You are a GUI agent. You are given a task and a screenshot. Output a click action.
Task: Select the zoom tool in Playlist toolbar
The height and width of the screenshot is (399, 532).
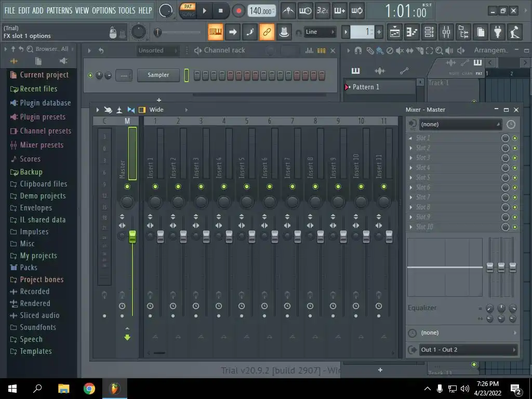pyautogui.click(x=439, y=50)
